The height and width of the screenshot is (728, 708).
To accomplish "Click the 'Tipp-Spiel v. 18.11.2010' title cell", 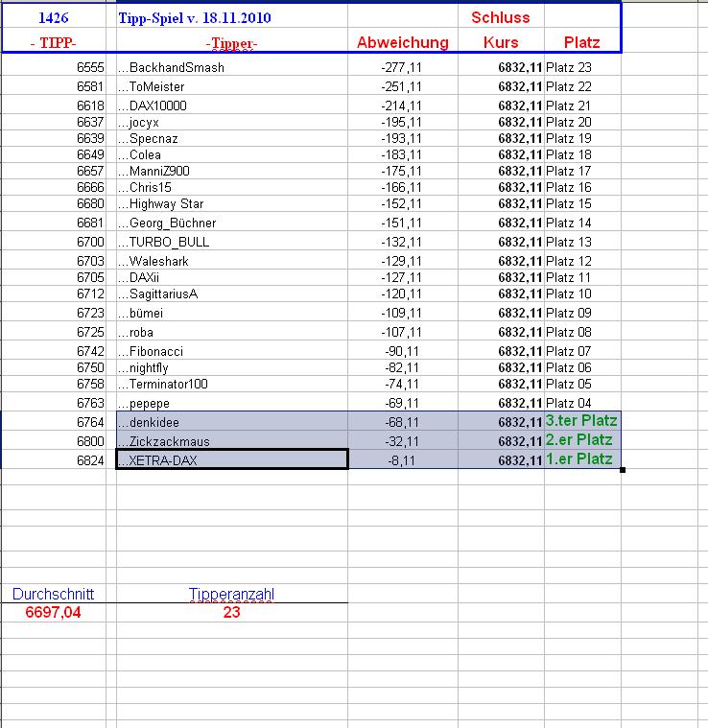I will coord(231,17).
